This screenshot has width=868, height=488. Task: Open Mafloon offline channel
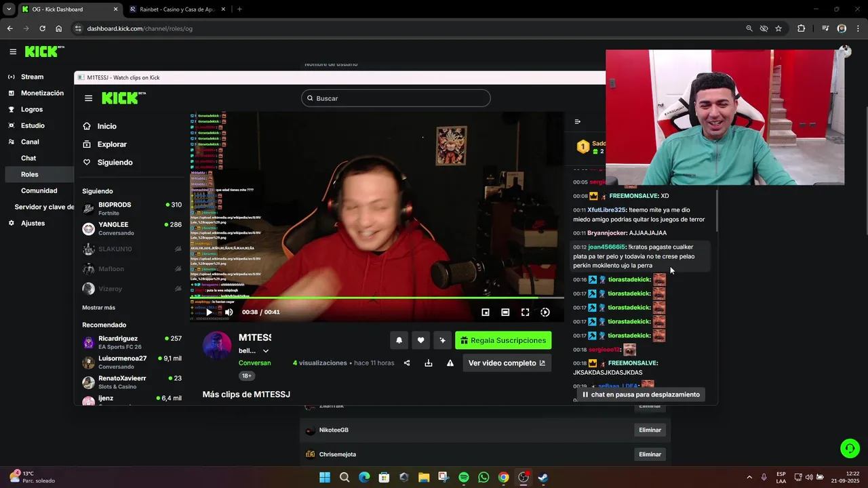(132, 269)
